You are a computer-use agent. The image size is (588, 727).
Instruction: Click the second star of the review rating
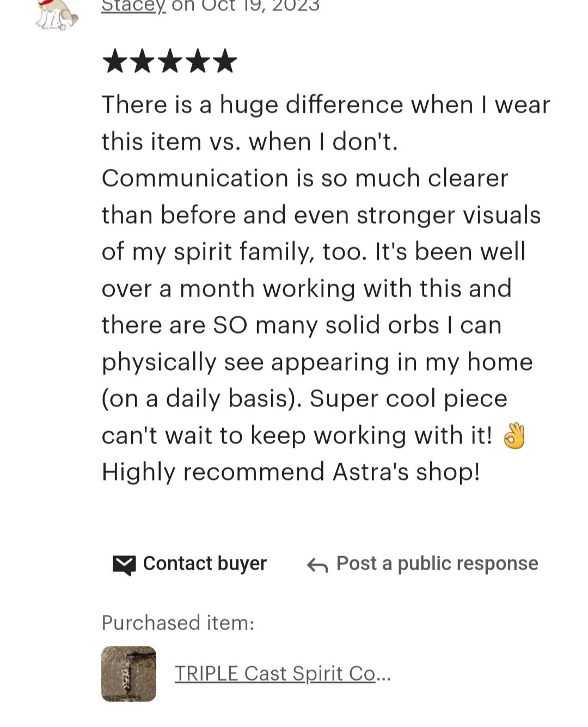point(142,61)
